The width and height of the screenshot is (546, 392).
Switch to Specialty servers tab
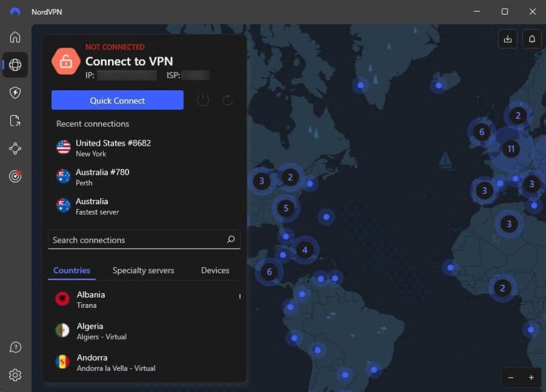[x=143, y=271]
